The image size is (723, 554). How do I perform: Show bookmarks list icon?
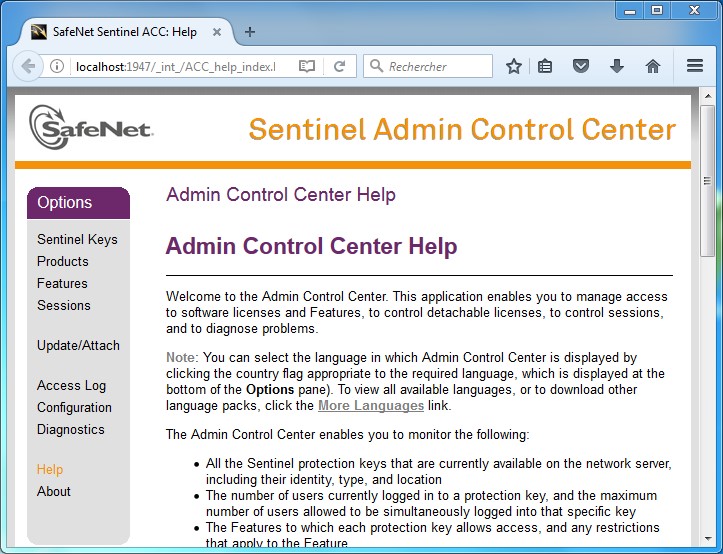(x=545, y=66)
